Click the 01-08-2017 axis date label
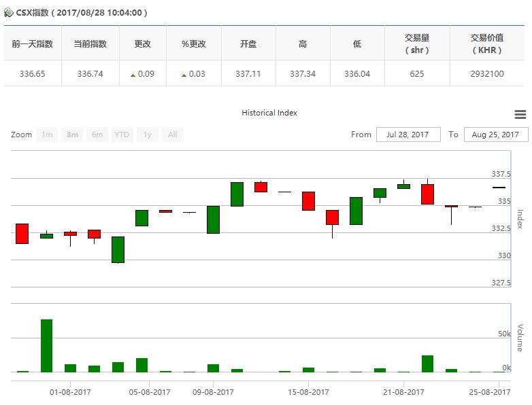The height and width of the screenshot is (405, 532). (x=70, y=392)
